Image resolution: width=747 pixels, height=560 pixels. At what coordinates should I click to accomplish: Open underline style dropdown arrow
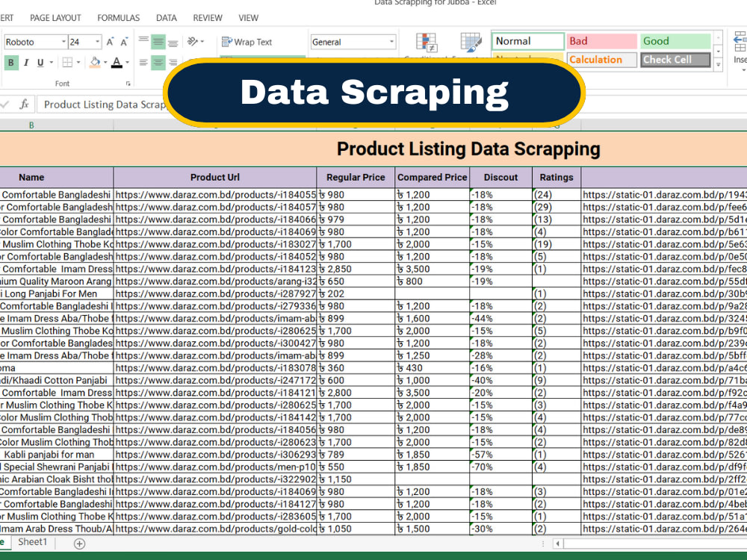(x=51, y=63)
